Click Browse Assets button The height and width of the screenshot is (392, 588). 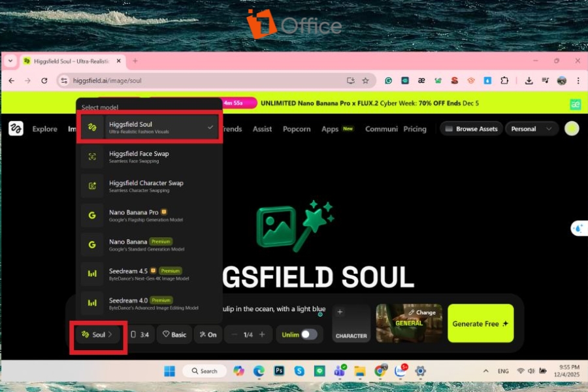click(x=471, y=129)
